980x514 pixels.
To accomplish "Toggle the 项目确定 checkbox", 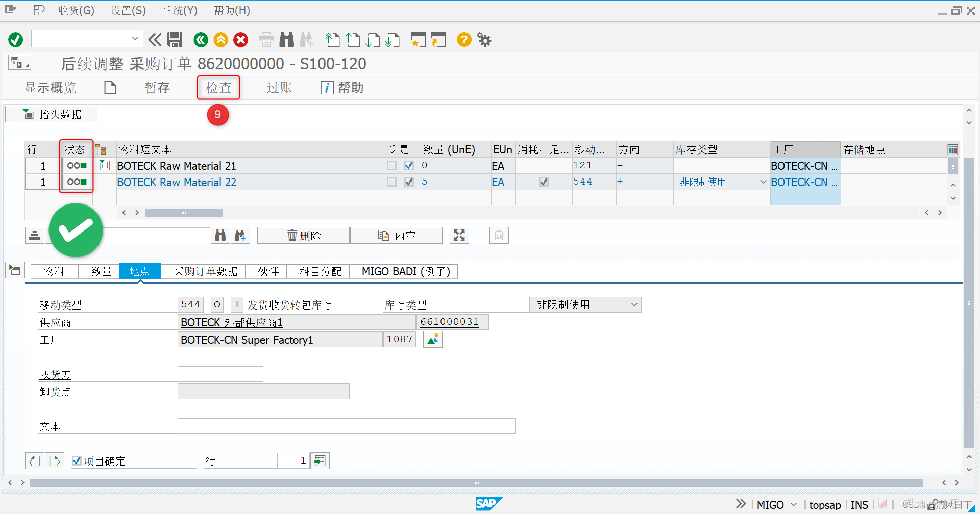I will (x=77, y=461).
